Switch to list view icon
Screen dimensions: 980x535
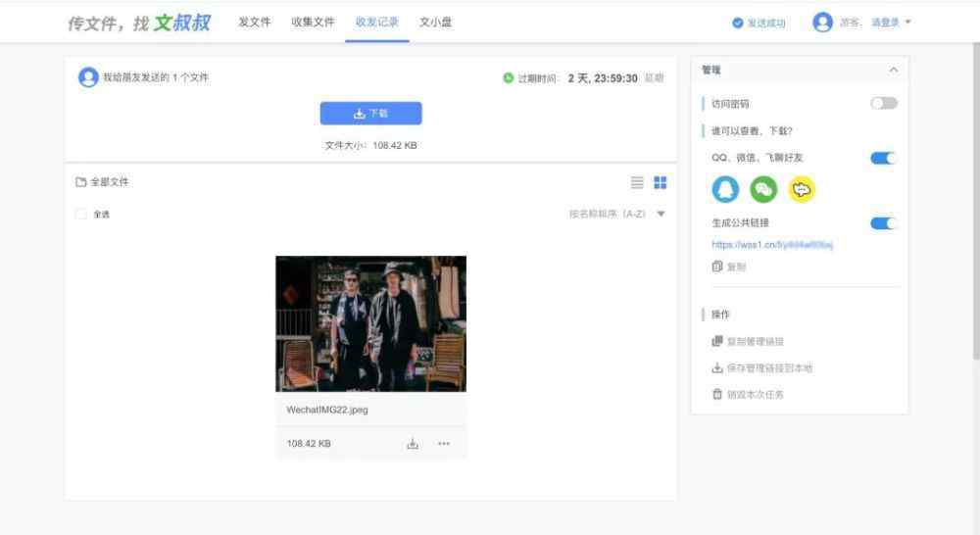637,182
